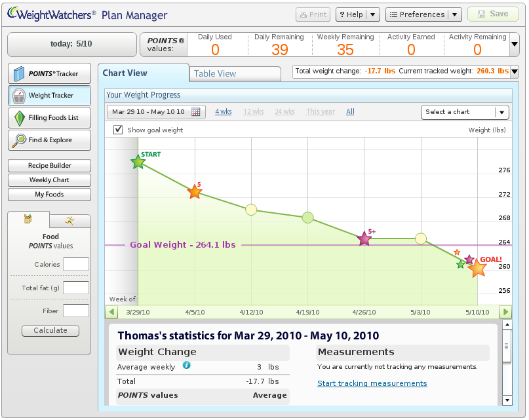Open the POINTS Tracker book icon
This screenshot has width=529, height=420.
(19, 73)
